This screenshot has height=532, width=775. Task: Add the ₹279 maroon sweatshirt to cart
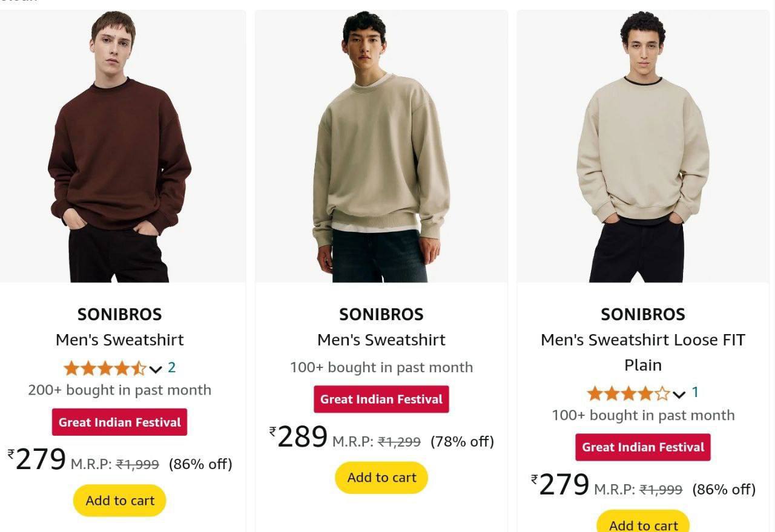pos(120,501)
